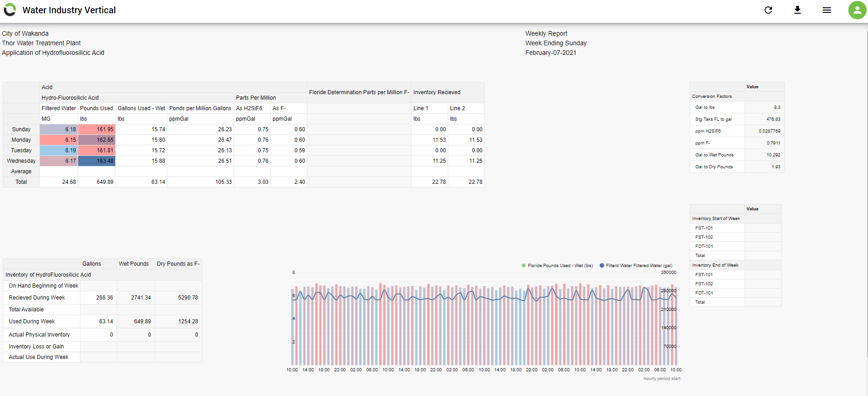
Task: Click the Recieved During Week wet pounds 2741.34
Action: point(136,298)
